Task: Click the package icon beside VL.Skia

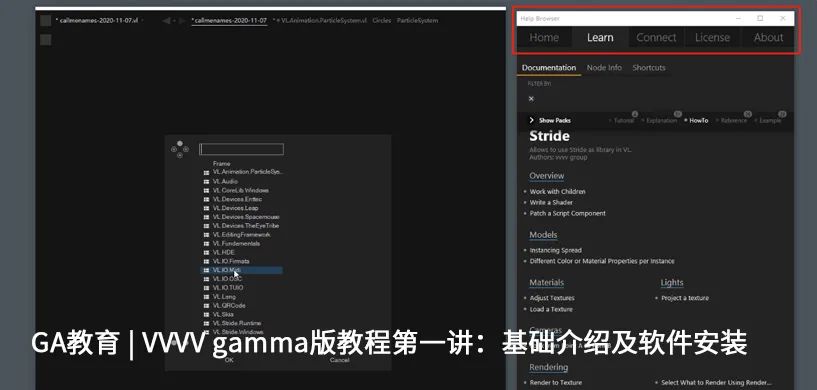Action: click(x=206, y=314)
